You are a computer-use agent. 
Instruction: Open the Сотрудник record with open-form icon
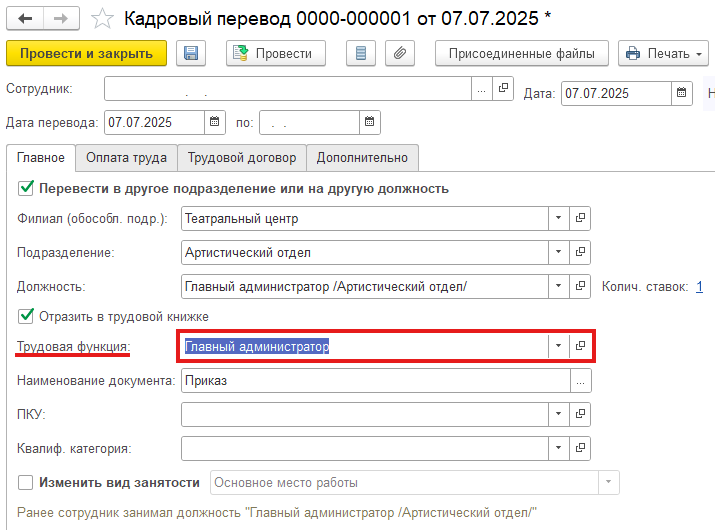pyautogui.click(x=503, y=89)
